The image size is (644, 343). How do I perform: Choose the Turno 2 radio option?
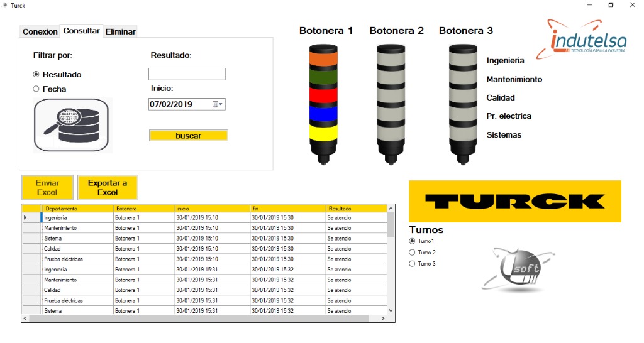(x=413, y=253)
